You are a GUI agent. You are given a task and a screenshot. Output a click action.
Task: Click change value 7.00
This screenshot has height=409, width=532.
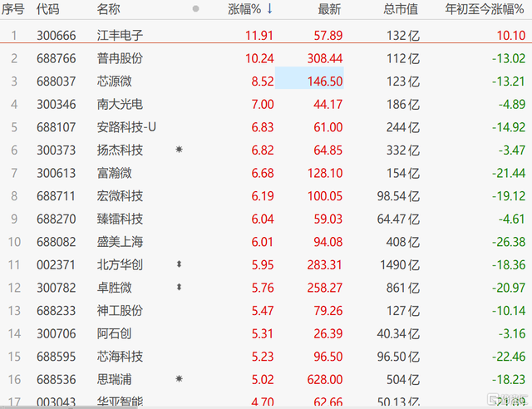pyautogui.click(x=263, y=105)
